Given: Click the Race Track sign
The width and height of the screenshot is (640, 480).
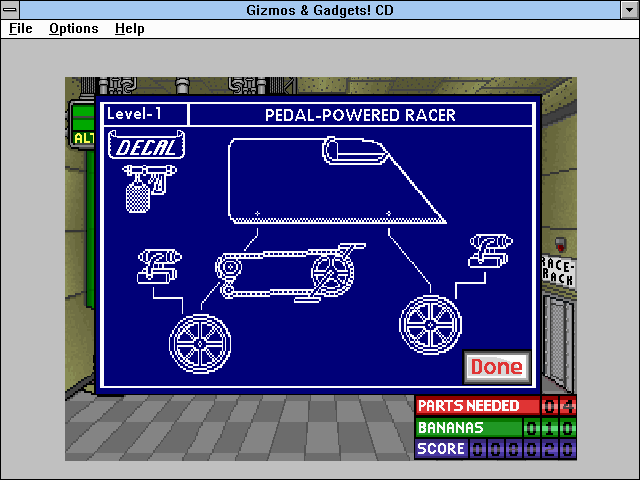Looking at the screenshot, I should point(558,271).
